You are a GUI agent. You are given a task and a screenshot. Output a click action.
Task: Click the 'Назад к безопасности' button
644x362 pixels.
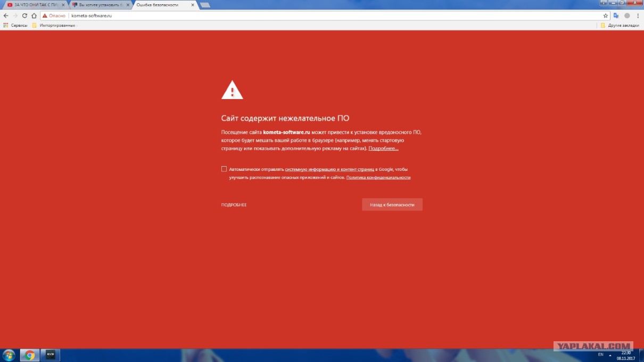(392, 204)
